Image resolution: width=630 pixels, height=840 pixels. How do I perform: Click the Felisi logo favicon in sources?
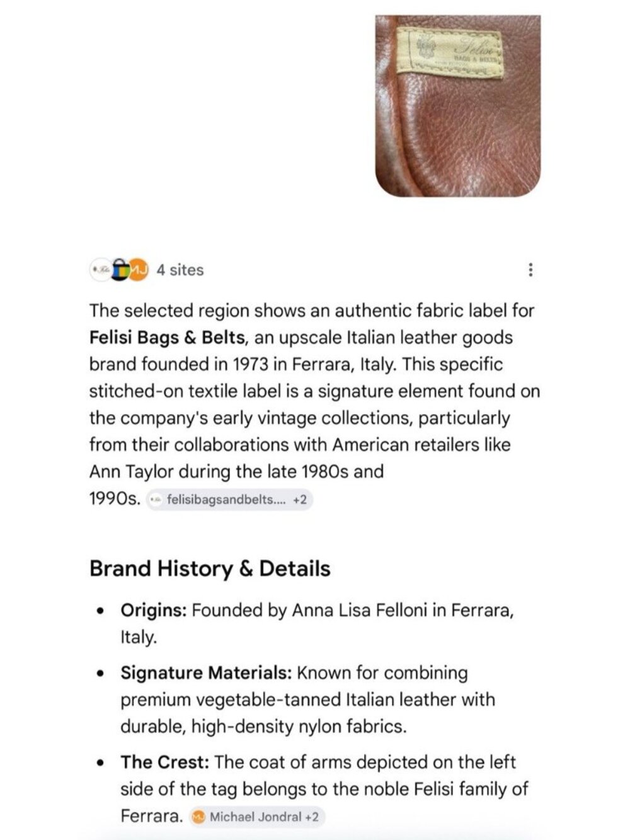click(x=100, y=270)
